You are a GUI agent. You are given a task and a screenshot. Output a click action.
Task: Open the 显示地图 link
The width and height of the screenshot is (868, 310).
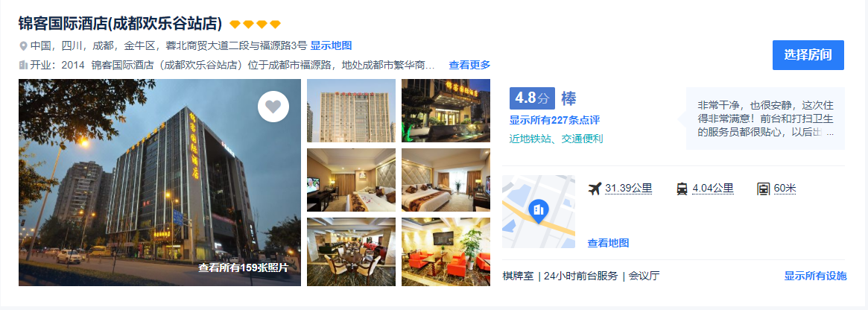pos(331,46)
